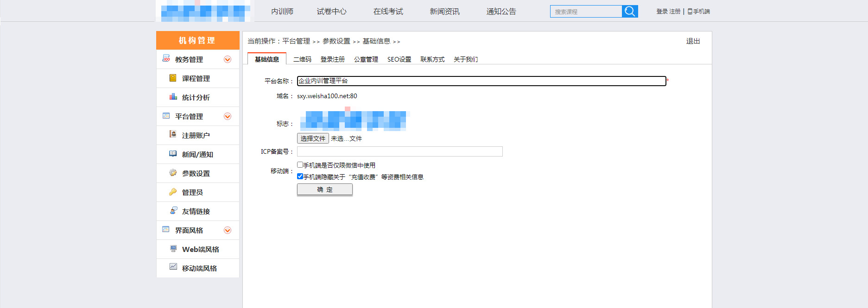Open the SEO设置 tab

click(x=399, y=59)
